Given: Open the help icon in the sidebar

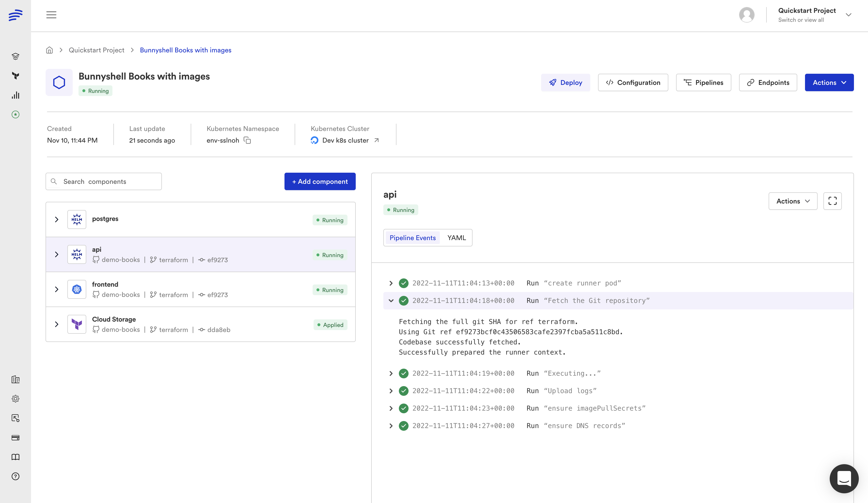Looking at the screenshot, I should pos(15,477).
